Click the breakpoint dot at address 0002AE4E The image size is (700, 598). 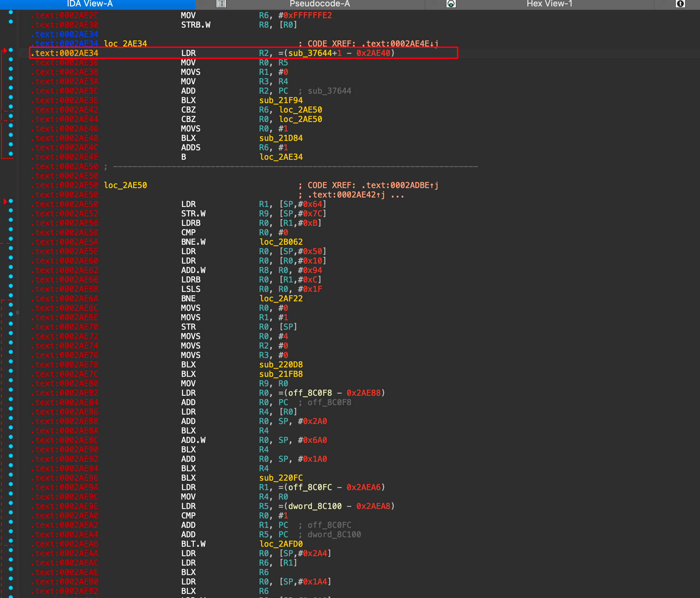click(11, 154)
